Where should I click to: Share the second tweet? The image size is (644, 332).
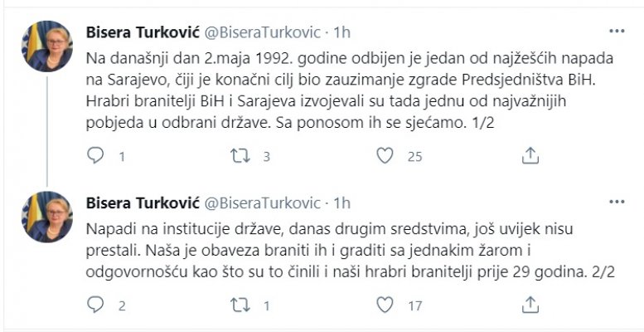(530, 305)
